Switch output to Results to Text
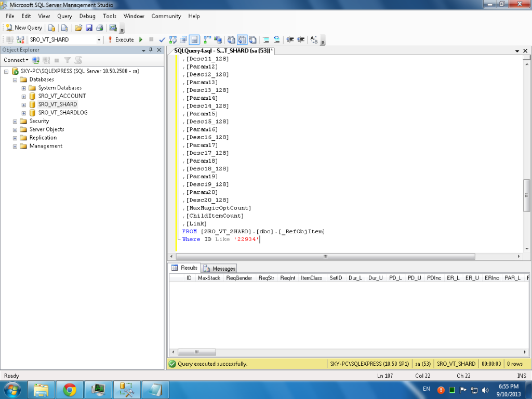Image resolution: width=532 pixels, height=399 pixels. (x=231, y=39)
